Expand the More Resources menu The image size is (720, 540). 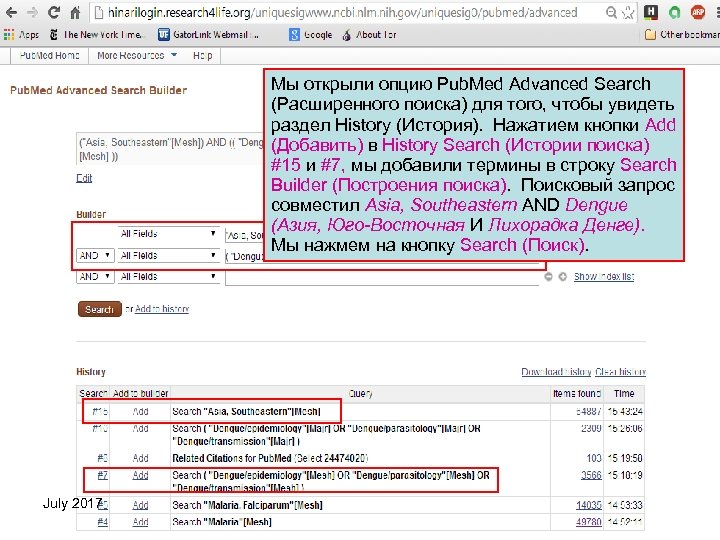coord(137,56)
